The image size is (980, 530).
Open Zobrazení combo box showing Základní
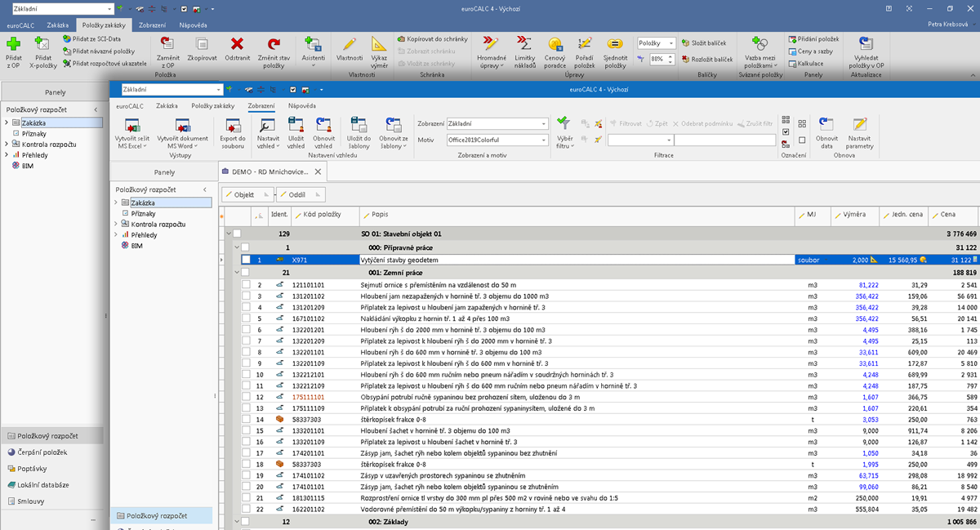click(x=497, y=124)
